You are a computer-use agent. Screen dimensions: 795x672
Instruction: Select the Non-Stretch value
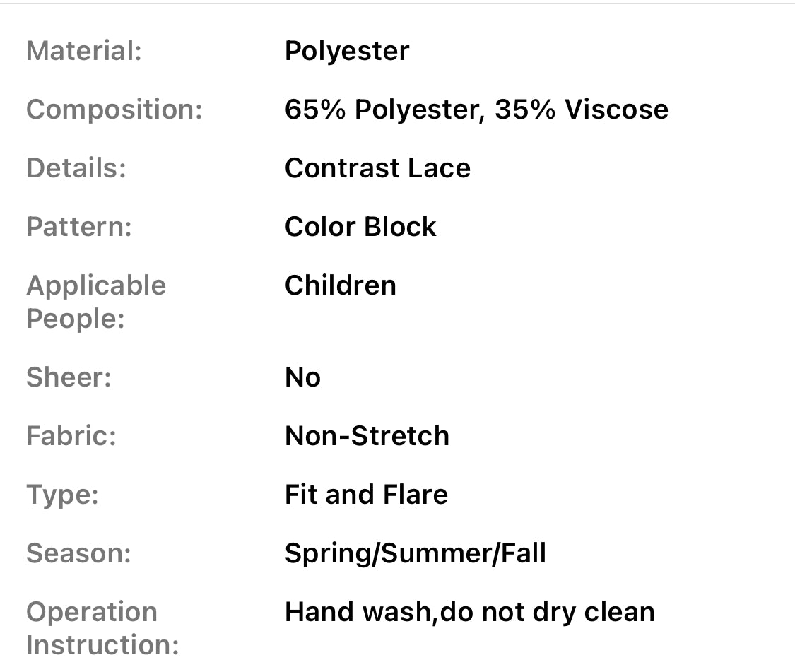[366, 437]
